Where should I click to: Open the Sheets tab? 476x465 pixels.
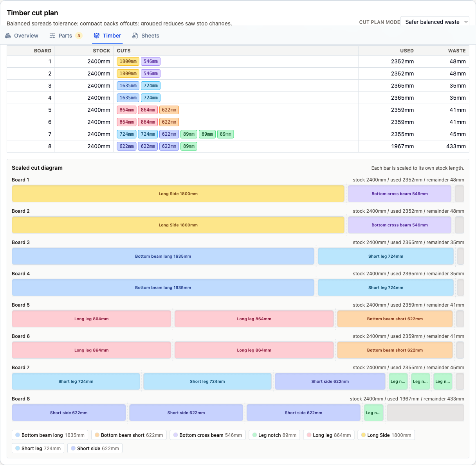click(146, 36)
